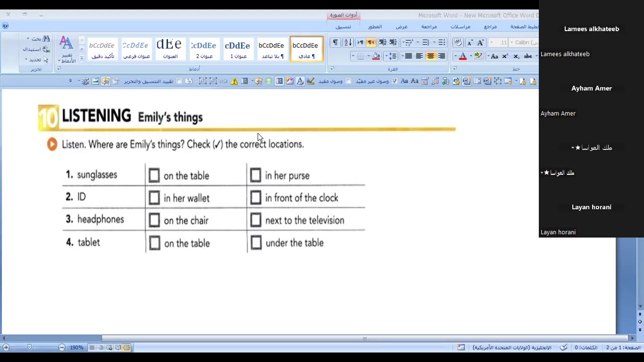
Task: Click the yellow warning icon in the toolbar
Action: (x=234, y=81)
